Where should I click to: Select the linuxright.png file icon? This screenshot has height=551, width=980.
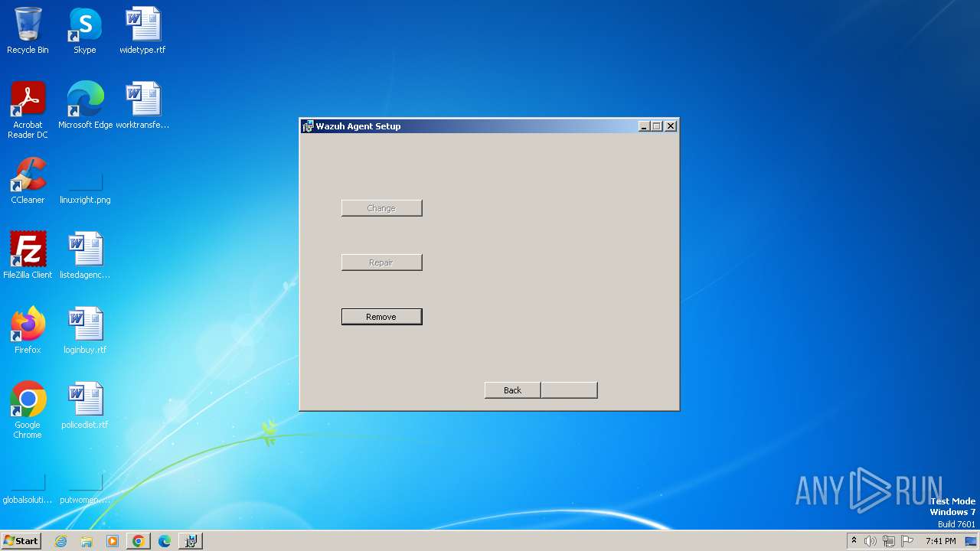[x=85, y=187]
